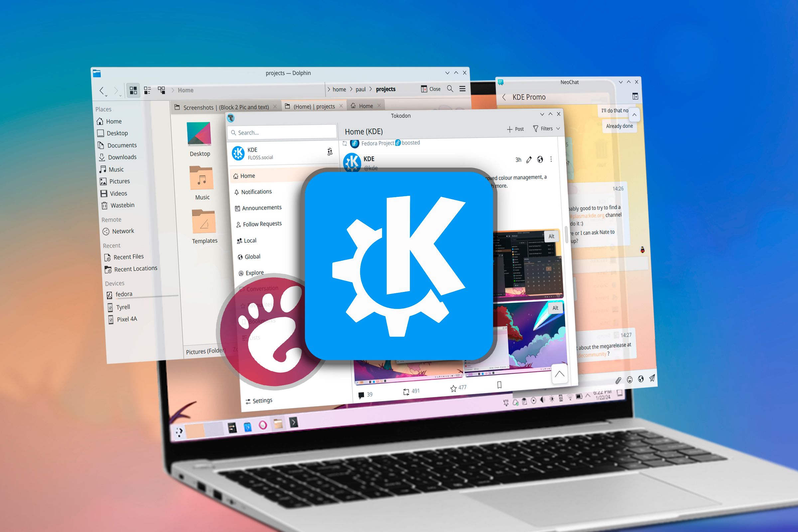Viewport: 798px width, 532px height.
Task: Select the grid view icon in Dolphin
Action: [131, 89]
